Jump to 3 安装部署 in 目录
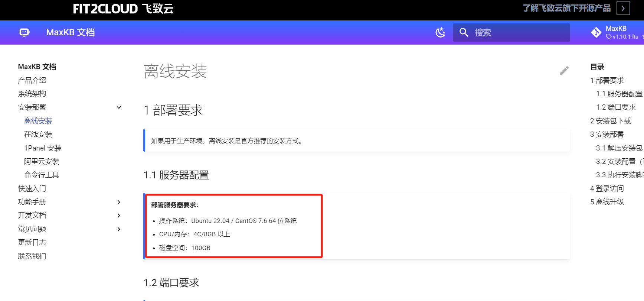 (607, 134)
